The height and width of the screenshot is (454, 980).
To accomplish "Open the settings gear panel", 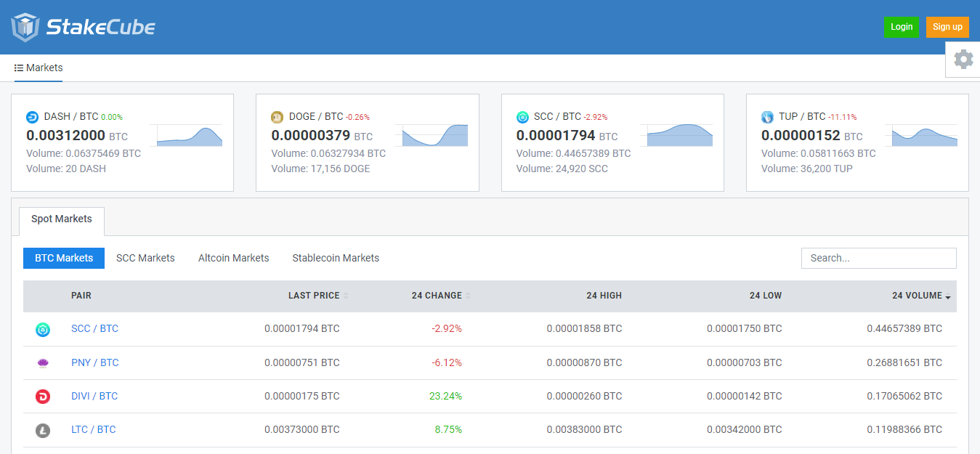I will (963, 60).
